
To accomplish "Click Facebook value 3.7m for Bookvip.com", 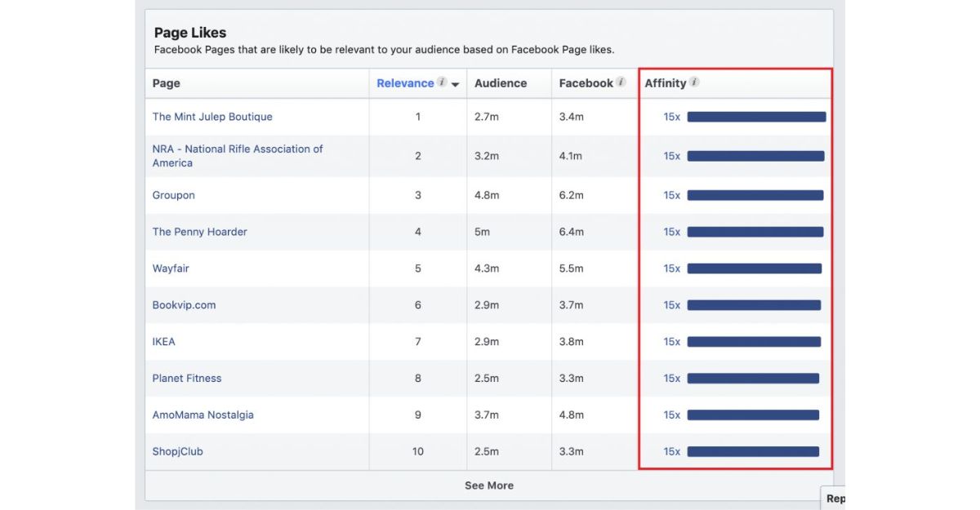I will point(571,305).
